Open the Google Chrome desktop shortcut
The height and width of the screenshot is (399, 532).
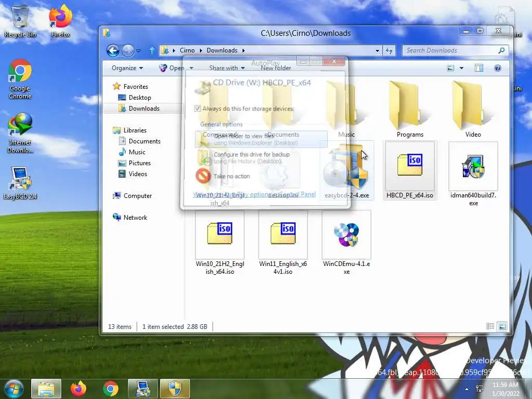[20, 79]
